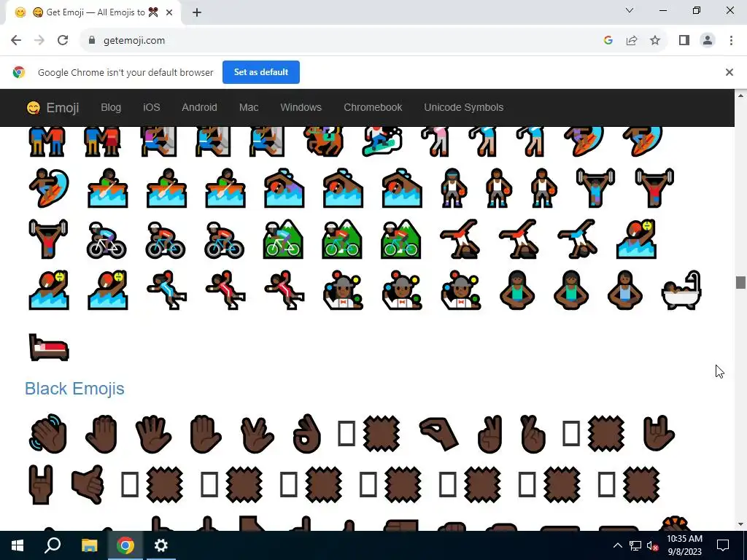The image size is (747, 560).
Task: Open the Chrome profile menu
Action: 708,41
